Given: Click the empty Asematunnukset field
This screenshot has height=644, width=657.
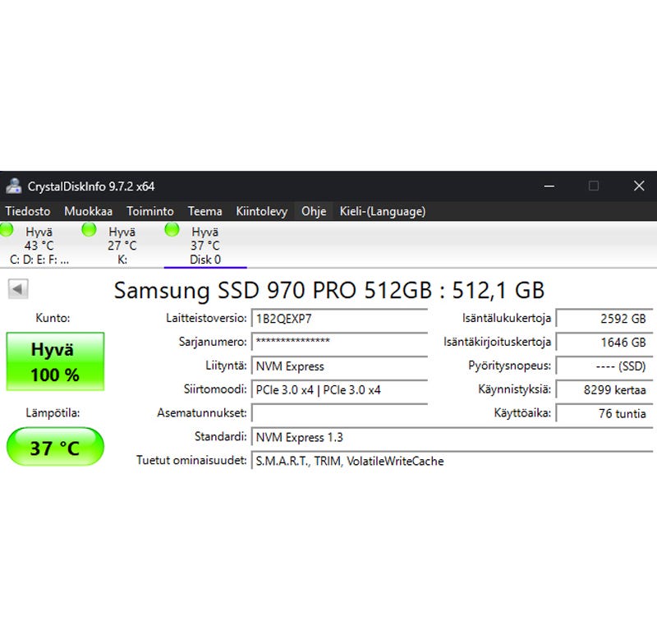Looking at the screenshot, I should coord(339,413).
